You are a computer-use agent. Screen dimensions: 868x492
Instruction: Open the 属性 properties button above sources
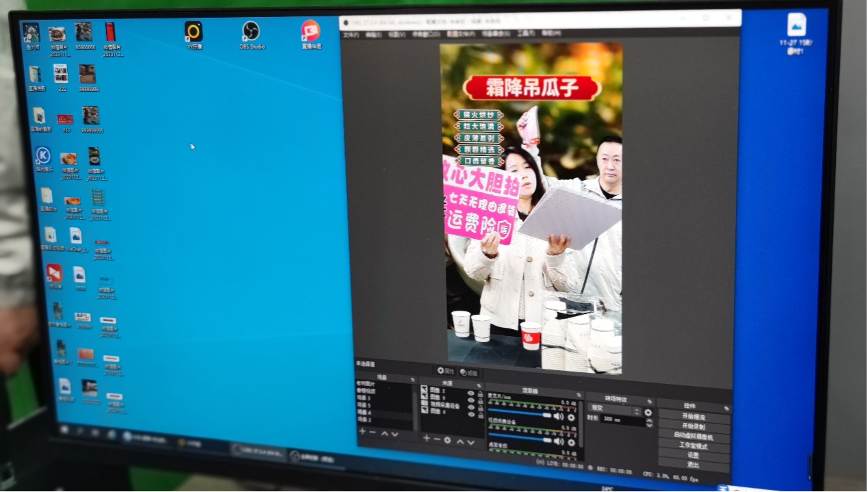[446, 371]
